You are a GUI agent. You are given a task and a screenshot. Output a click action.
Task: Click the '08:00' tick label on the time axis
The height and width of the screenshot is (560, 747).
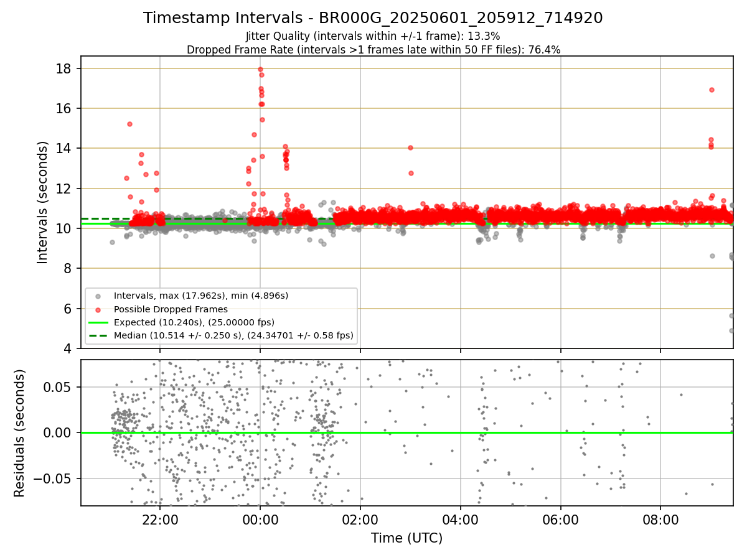click(x=660, y=519)
